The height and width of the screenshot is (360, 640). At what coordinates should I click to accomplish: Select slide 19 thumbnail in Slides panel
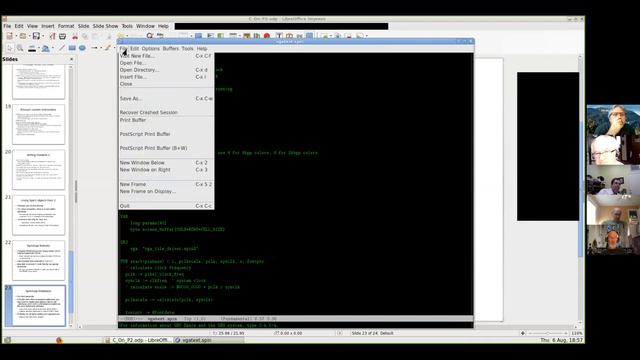coord(38,124)
